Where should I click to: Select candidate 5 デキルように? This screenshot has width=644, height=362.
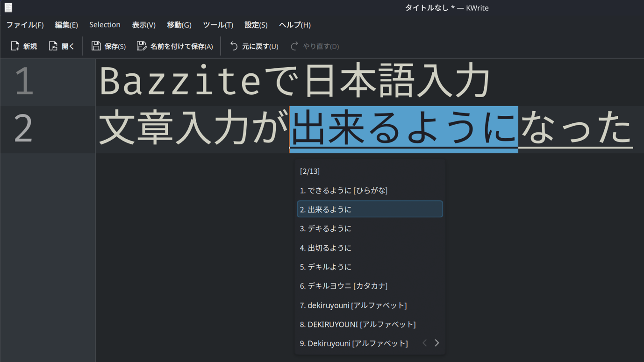[x=370, y=267]
